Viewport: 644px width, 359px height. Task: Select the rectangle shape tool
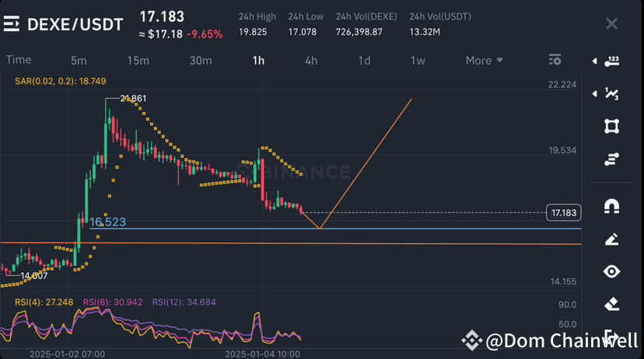tap(611, 127)
